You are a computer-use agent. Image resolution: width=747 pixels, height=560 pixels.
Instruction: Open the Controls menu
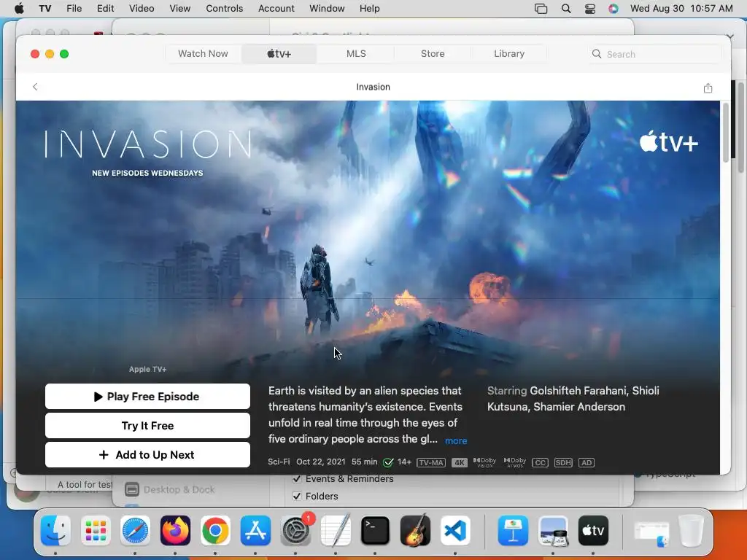[225, 8]
